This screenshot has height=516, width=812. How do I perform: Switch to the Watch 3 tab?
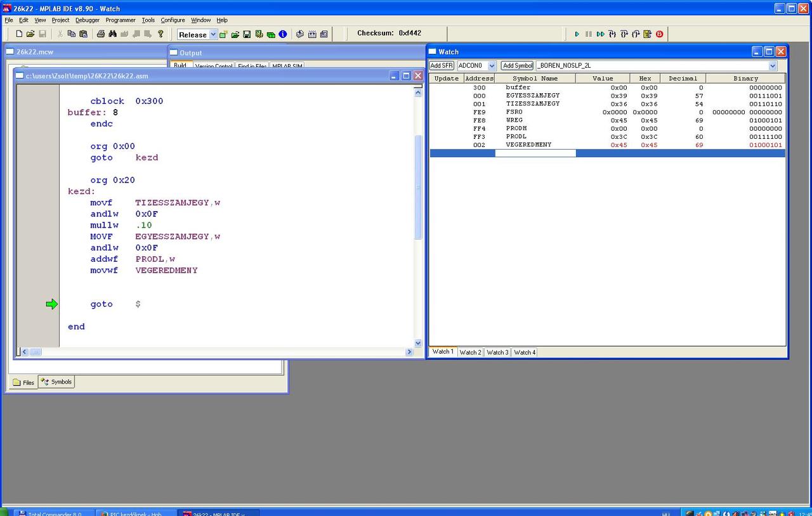pyautogui.click(x=498, y=352)
